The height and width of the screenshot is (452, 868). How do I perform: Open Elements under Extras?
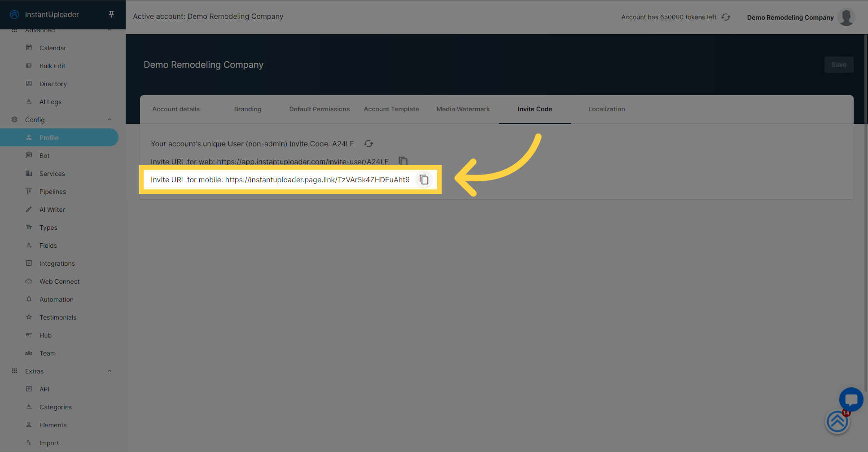point(59,425)
